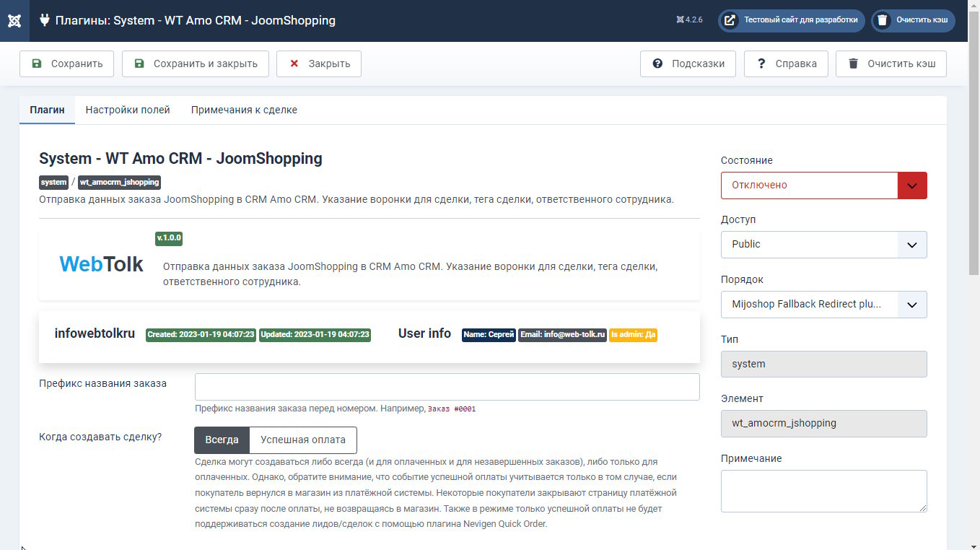Switch to the Настройки полей tab
The image size is (980, 550).
tap(128, 110)
